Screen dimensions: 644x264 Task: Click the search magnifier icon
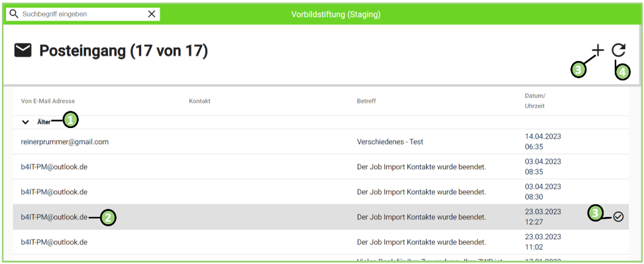point(14,14)
